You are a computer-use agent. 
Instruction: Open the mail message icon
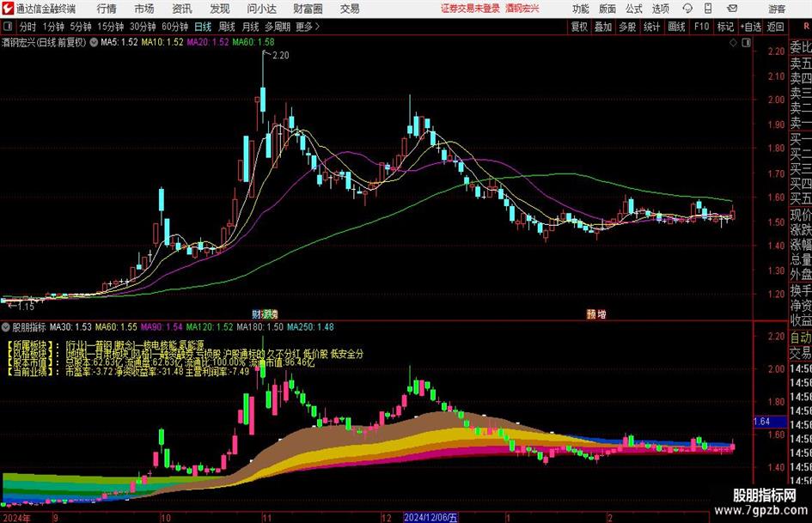tap(732, 9)
